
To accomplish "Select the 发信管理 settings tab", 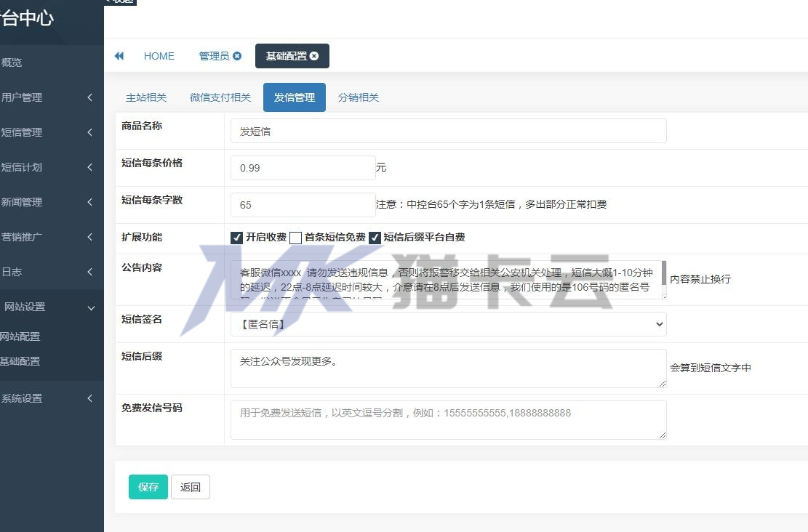I will coord(295,97).
